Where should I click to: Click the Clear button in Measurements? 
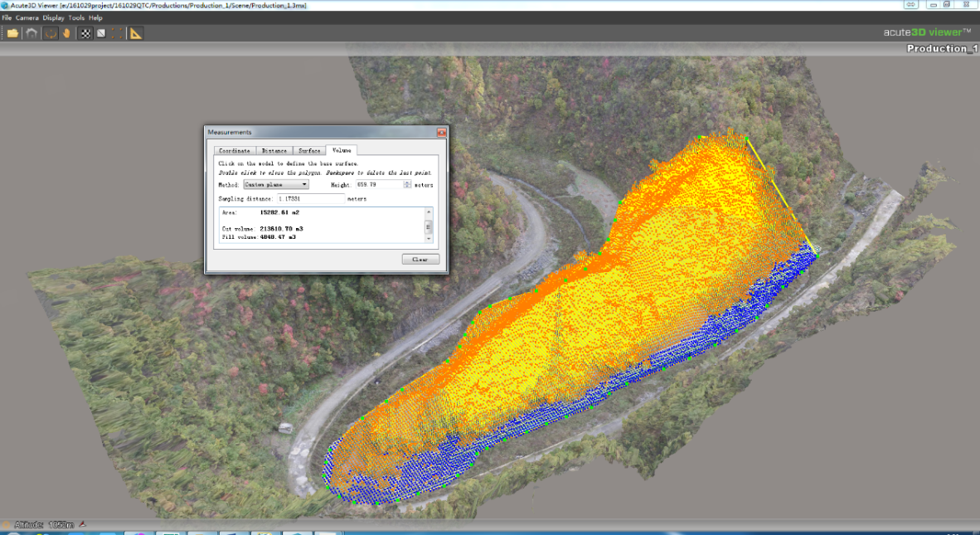420,259
